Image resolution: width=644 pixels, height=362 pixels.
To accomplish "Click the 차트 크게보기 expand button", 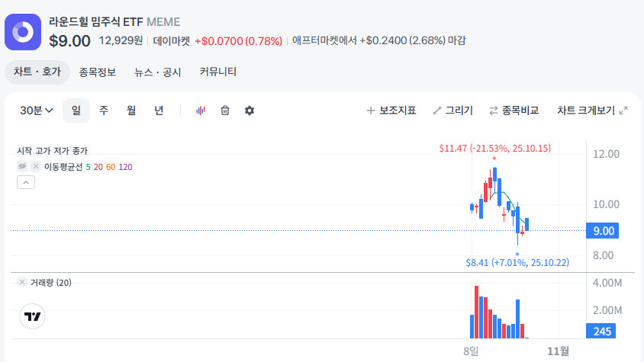I will 592,111.
